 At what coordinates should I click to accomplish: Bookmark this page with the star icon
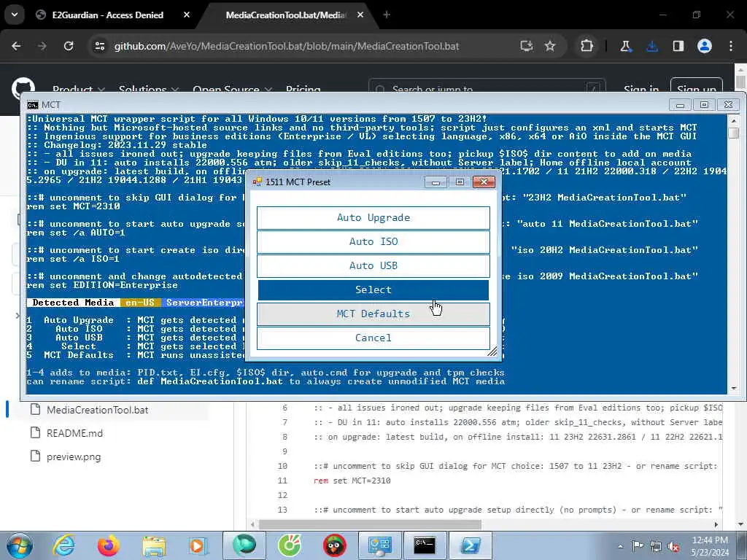[x=550, y=46]
